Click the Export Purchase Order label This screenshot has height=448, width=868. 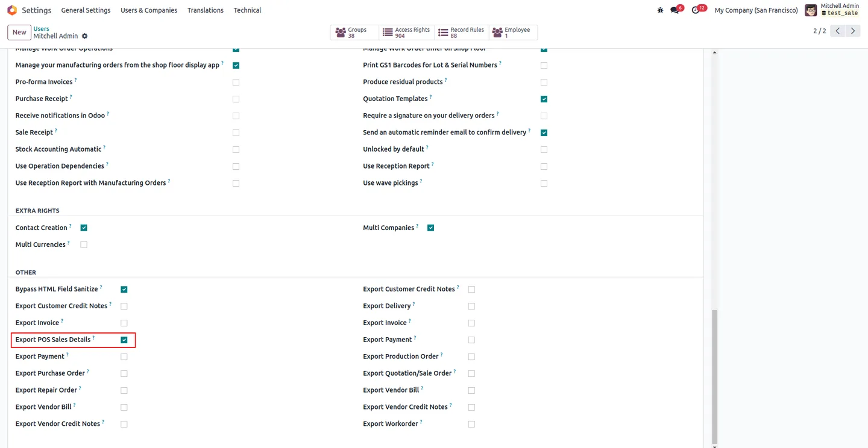click(50, 373)
